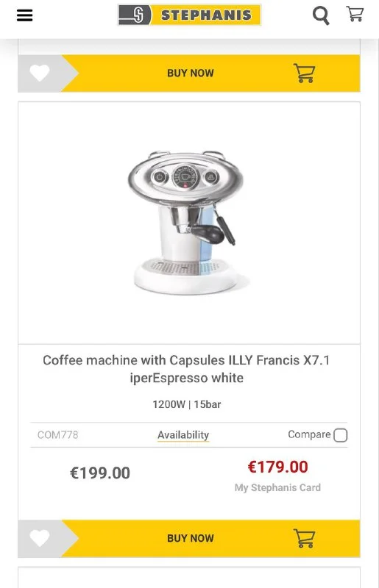Image resolution: width=379 pixels, height=588 pixels.
Task: Click the Compare label text
Action: coord(309,434)
